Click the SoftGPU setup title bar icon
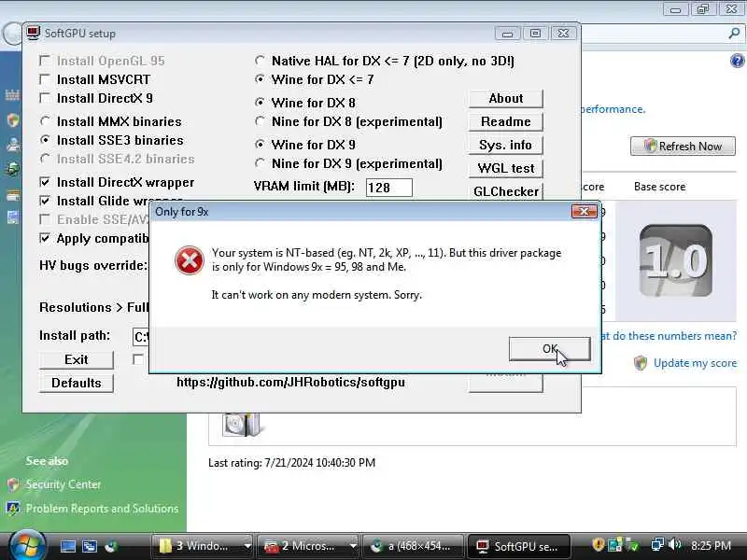 click(x=34, y=33)
